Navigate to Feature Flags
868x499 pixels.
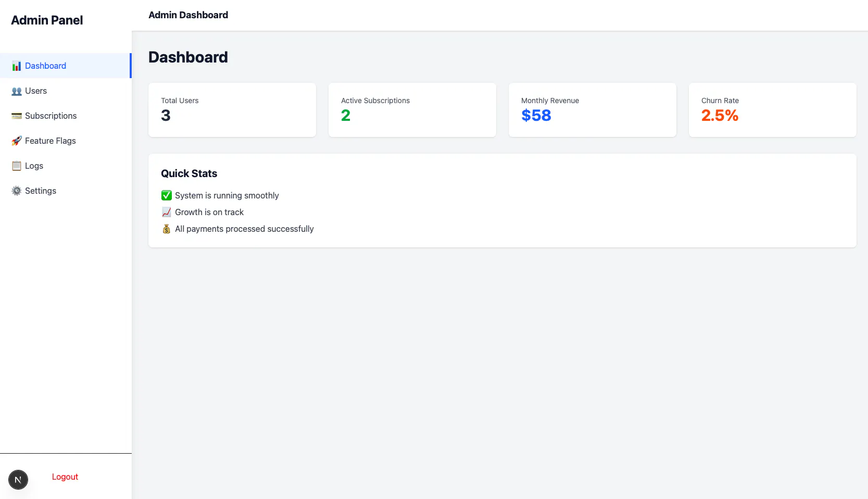66,141
